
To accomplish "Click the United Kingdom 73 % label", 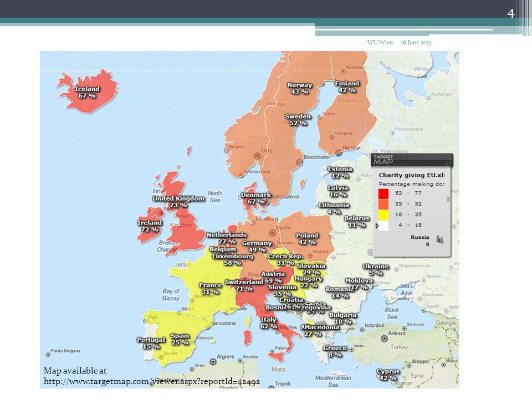I will coord(178,202).
